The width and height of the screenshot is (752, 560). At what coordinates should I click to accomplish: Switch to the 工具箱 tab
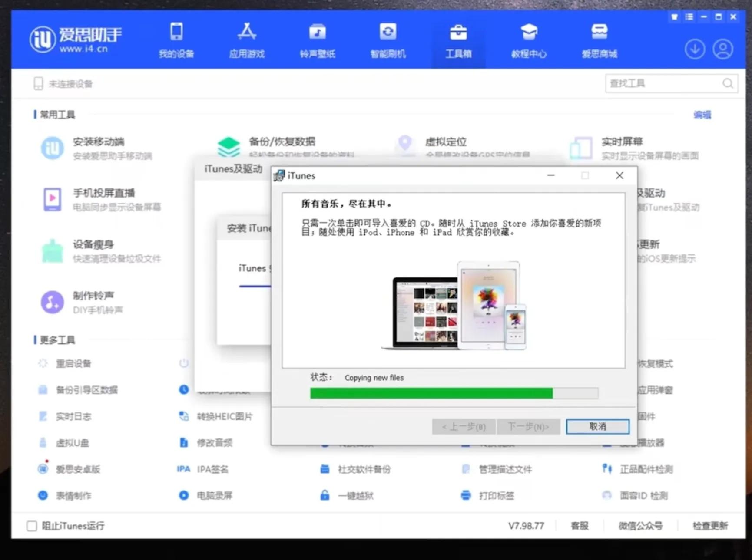458,39
